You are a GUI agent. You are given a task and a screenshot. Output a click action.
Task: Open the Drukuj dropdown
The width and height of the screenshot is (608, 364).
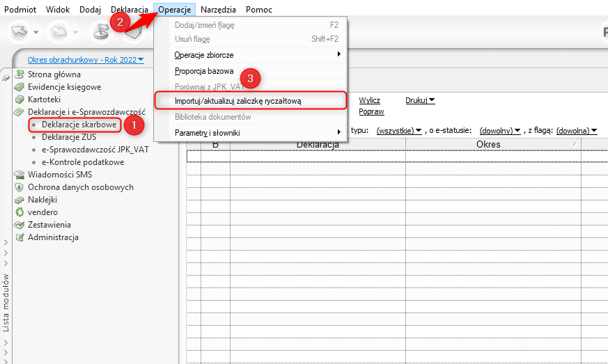click(420, 100)
